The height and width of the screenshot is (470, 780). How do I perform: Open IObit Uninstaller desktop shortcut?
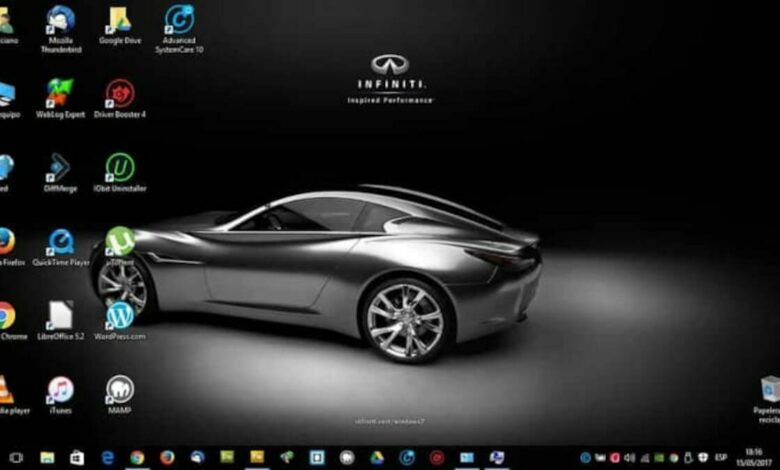click(x=120, y=173)
